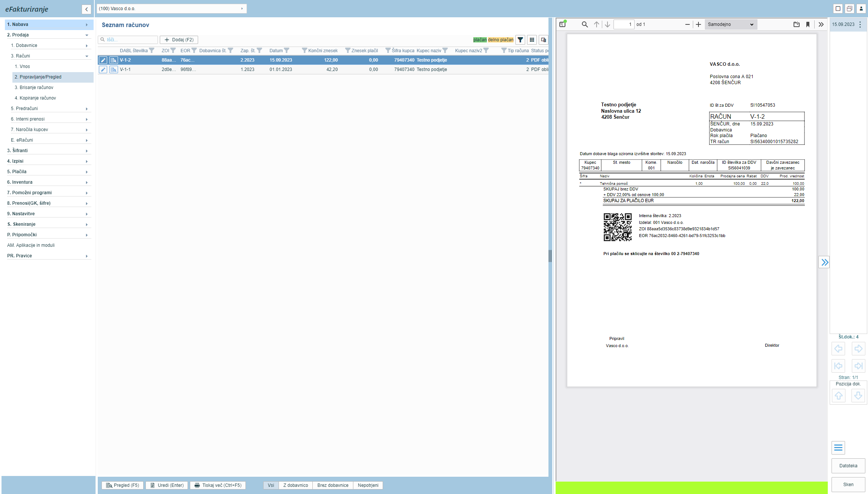
Task: Click the Išči search field
Action: (128, 40)
